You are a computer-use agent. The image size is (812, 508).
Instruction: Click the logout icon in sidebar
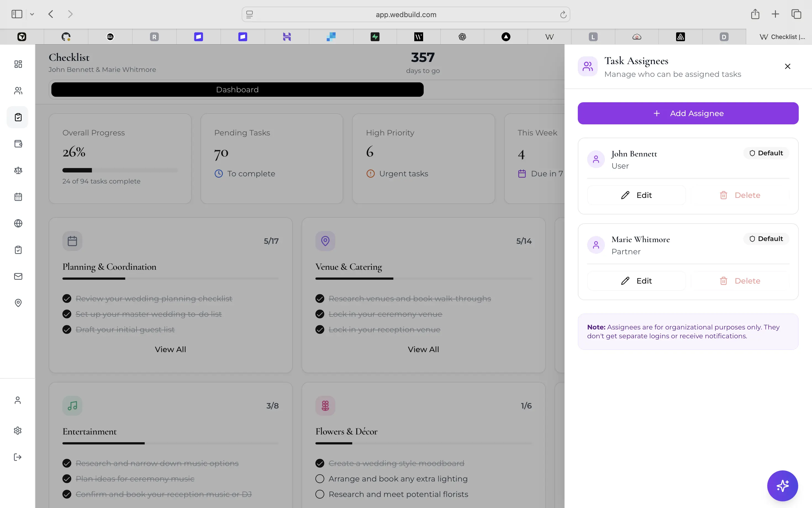18,457
